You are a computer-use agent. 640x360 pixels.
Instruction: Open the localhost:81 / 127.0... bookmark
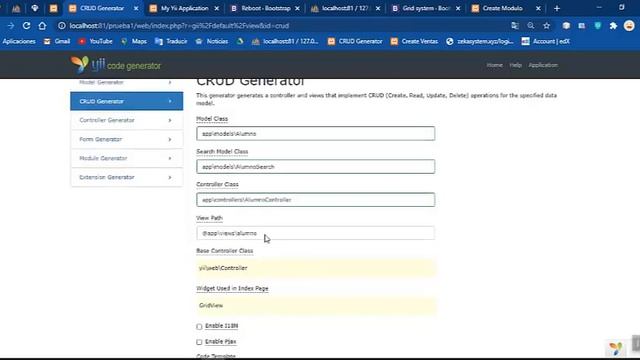(285, 41)
